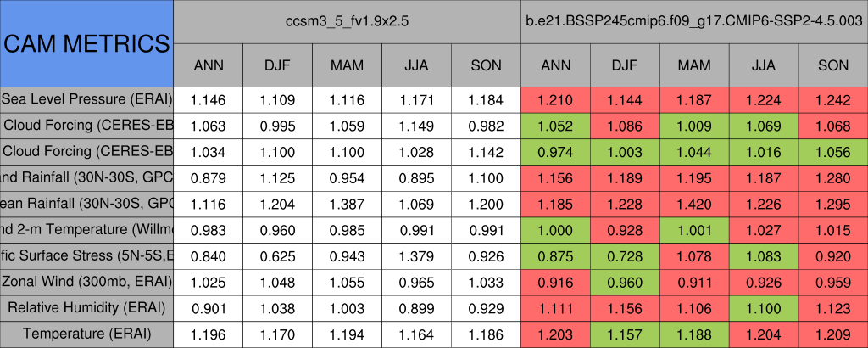Pick the green cell showing 0.728
868x348 pixels.
pyautogui.click(x=625, y=255)
